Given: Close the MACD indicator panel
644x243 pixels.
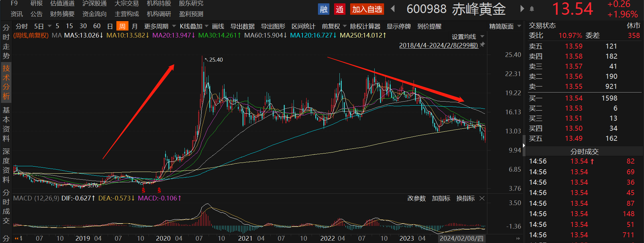Looking at the screenshot, I should 482,198.
